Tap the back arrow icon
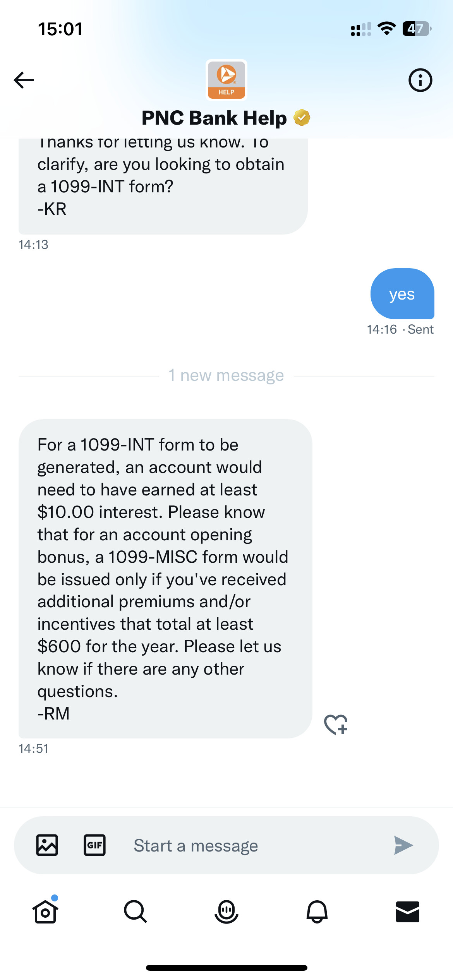453x980 pixels. click(x=24, y=80)
